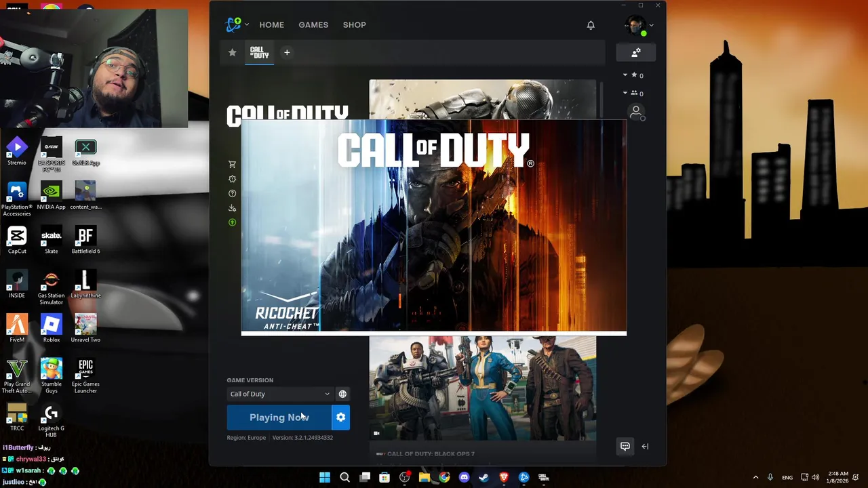Open NVIDIA App desktop shortcut

52,196
